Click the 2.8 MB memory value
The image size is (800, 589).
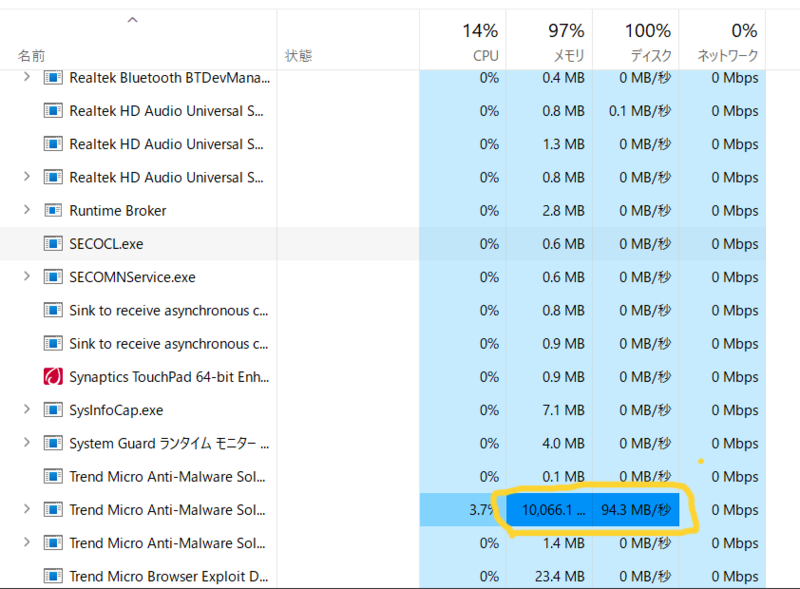click(563, 211)
